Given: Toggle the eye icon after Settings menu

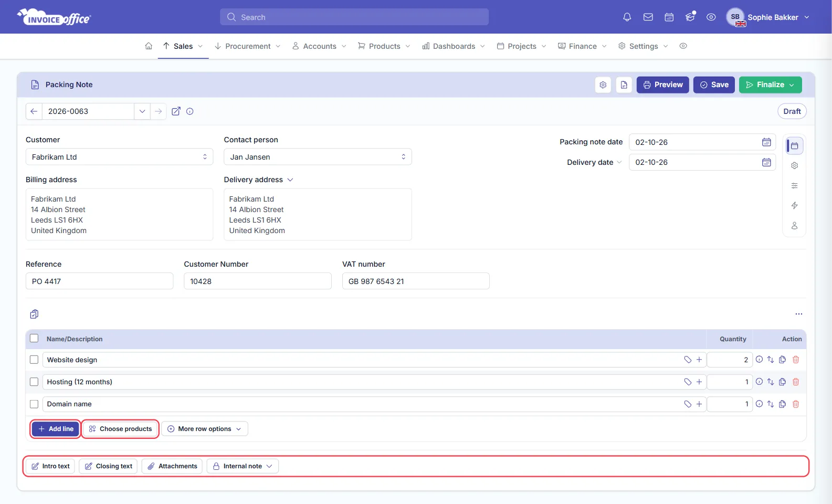Looking at the screenshot, I should pos(683,46).
